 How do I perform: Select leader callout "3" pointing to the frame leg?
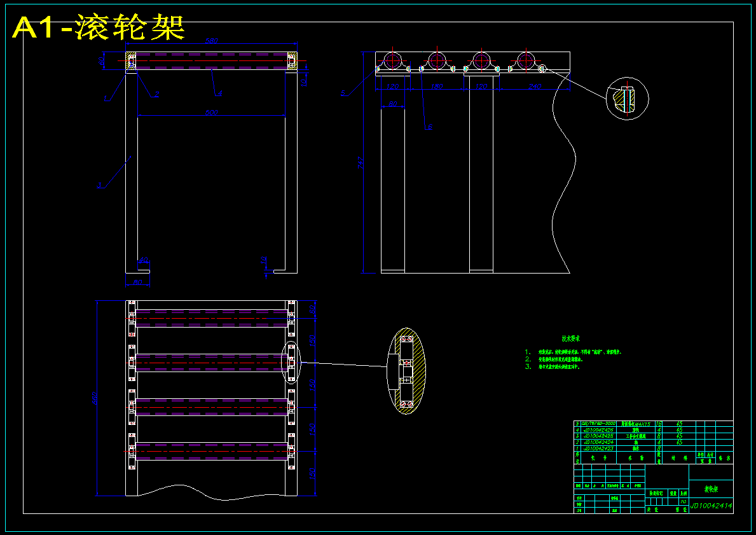99,184
